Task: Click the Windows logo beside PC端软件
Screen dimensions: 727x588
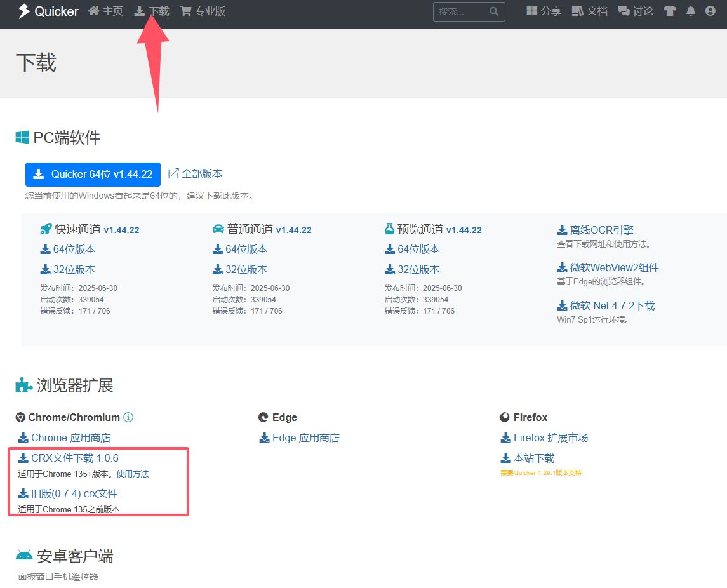Action: (x=22, y=137)
